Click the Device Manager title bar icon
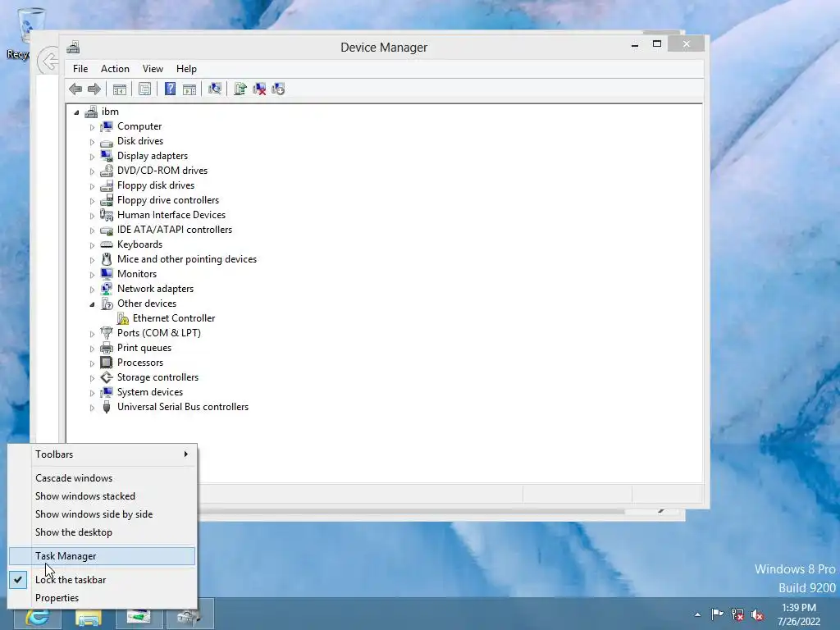 (73, 47)
